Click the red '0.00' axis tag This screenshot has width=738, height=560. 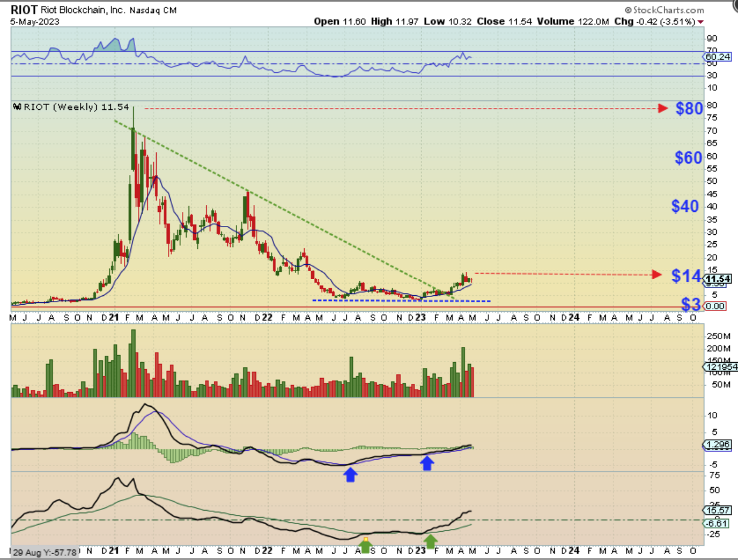pos(715,306)
